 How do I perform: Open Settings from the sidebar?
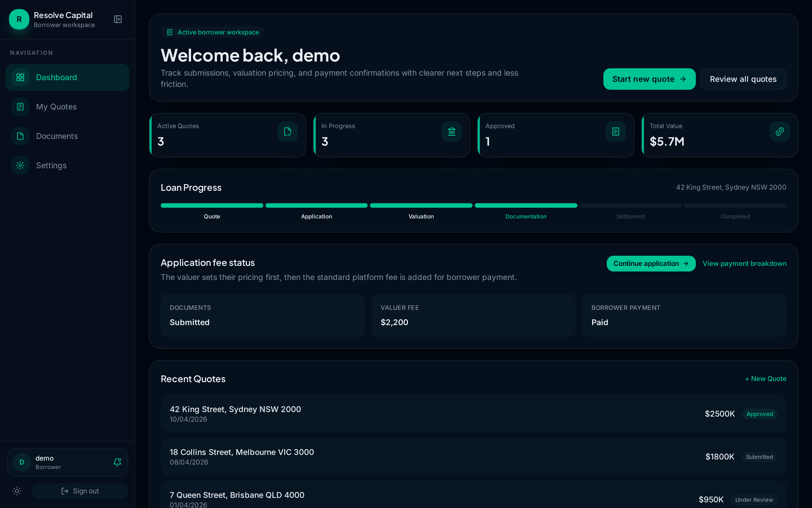point(67,165)
